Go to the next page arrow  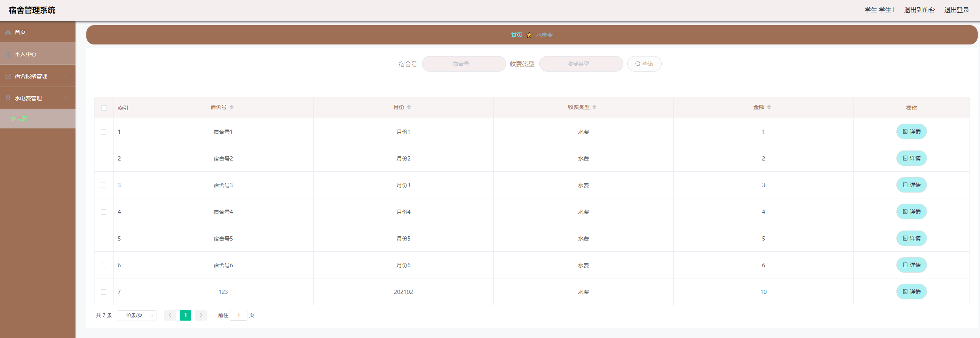tap(201, 315)
